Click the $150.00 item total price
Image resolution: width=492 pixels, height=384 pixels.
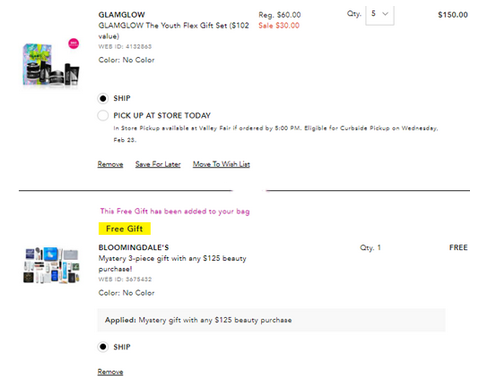453,15
